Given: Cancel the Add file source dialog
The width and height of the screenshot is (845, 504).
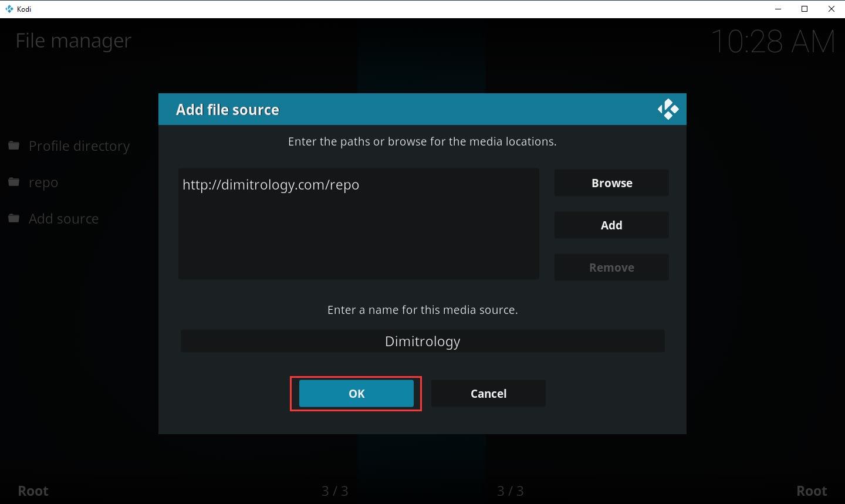Looking at the screenshot, I should tap(488, 393).
